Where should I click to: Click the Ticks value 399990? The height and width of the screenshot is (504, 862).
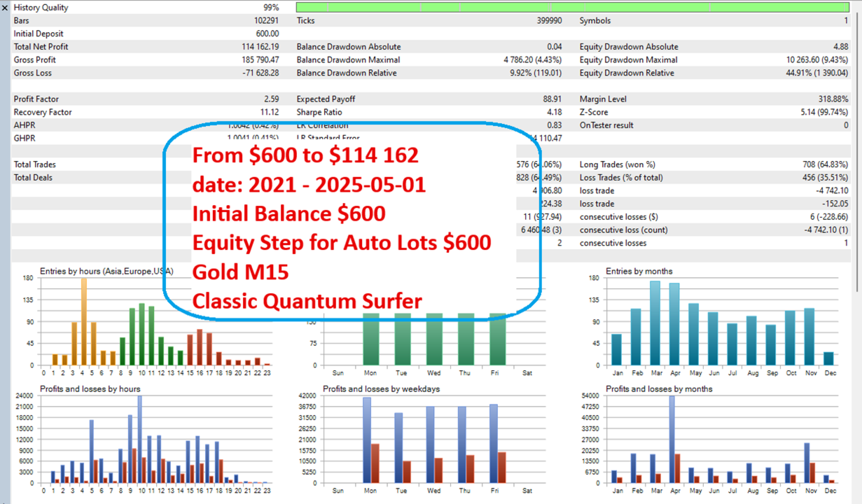548,21
